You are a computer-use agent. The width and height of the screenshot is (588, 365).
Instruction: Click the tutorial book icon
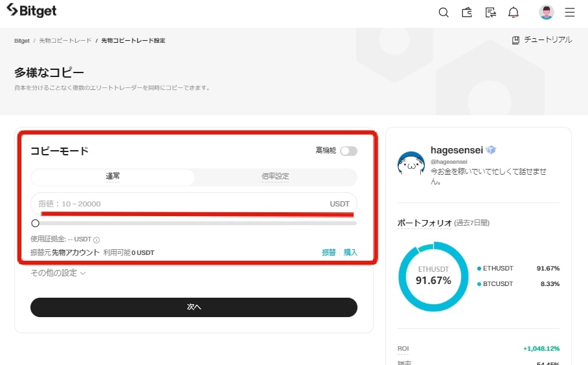tap(515, 40)
